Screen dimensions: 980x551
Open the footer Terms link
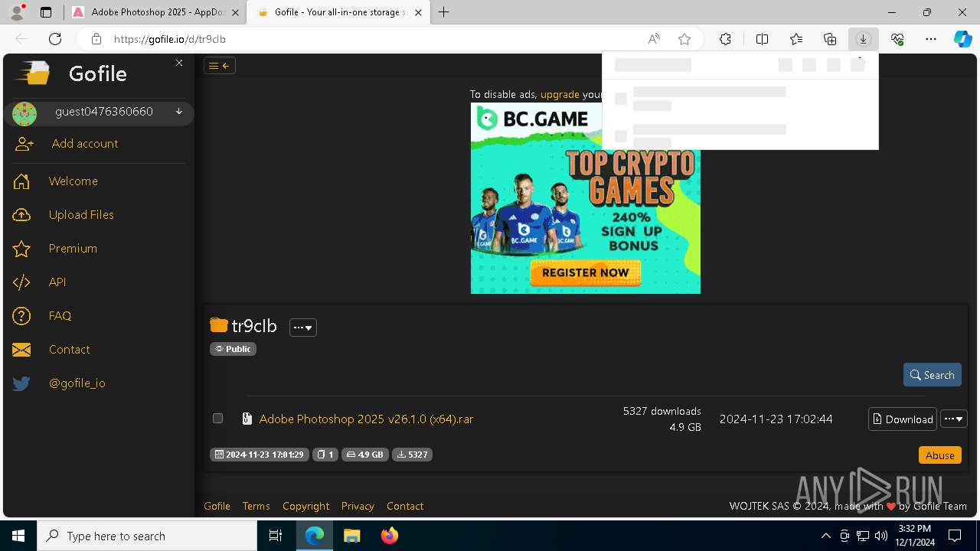click(x=256, y=506)
